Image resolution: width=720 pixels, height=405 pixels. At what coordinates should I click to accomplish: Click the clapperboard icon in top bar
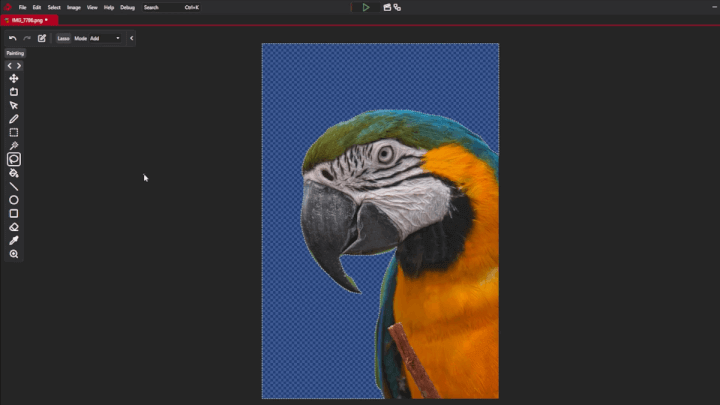pos(387,7)
